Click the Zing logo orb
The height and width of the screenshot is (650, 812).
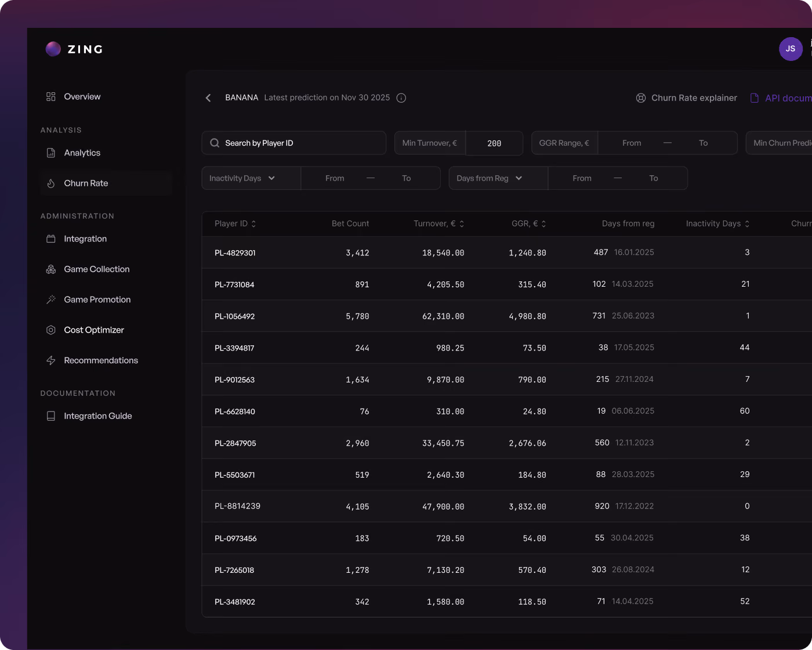pyautogui.click(x=53, y=49)
